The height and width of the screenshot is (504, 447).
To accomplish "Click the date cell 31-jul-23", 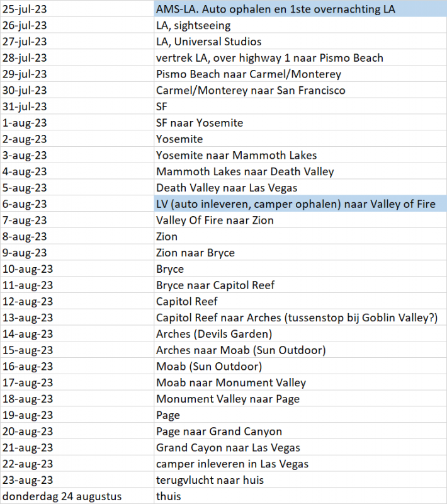I will pos(25,106).
